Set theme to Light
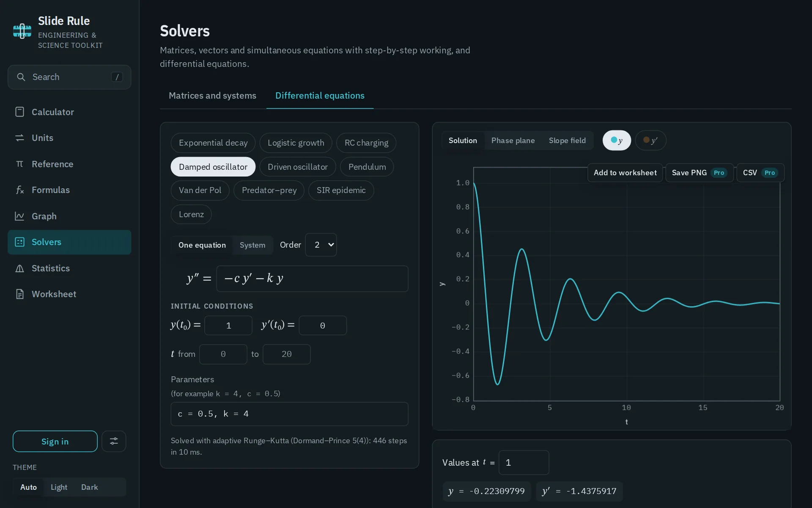Viewport: 812px width, 508px height. (x=59, y=487)
